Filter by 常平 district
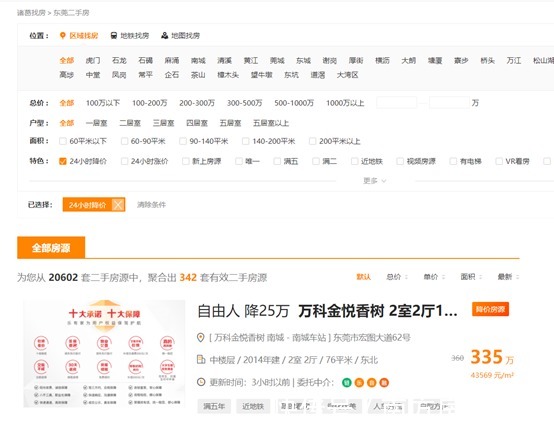This screenshot has width=554, height=428. point(146,75)
